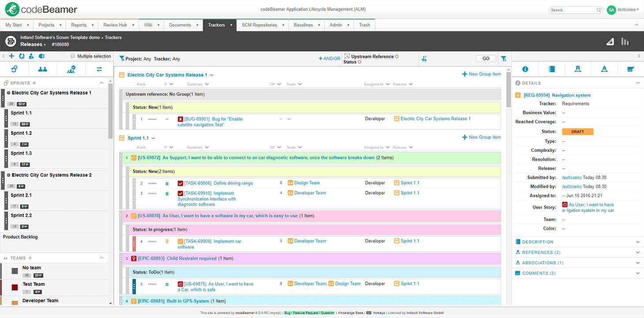Toggle the Multiple selection checkbox
Screen dimensions: 644x318
(73, 56)
